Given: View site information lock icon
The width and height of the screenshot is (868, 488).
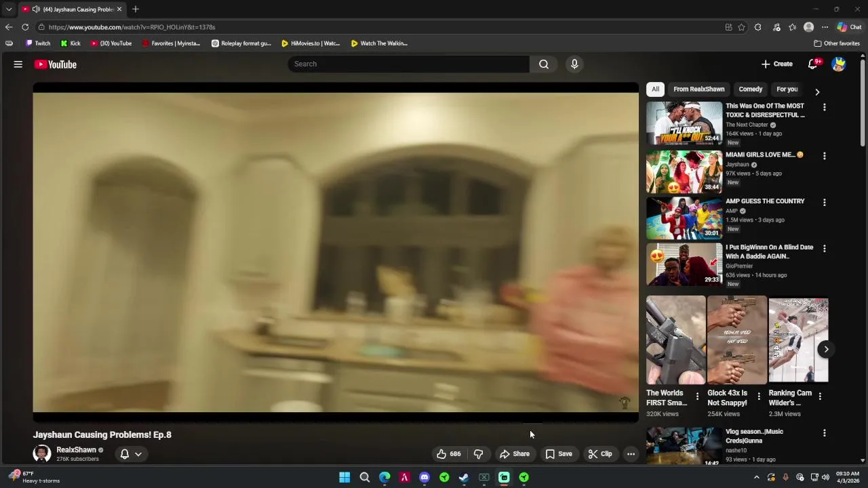Looking at the screenshot, I should pyautogui.click(x=41, y=27).
